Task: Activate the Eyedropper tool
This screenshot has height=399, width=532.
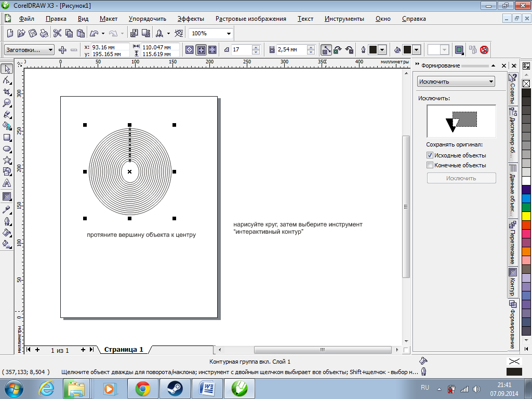Action: 7,209
